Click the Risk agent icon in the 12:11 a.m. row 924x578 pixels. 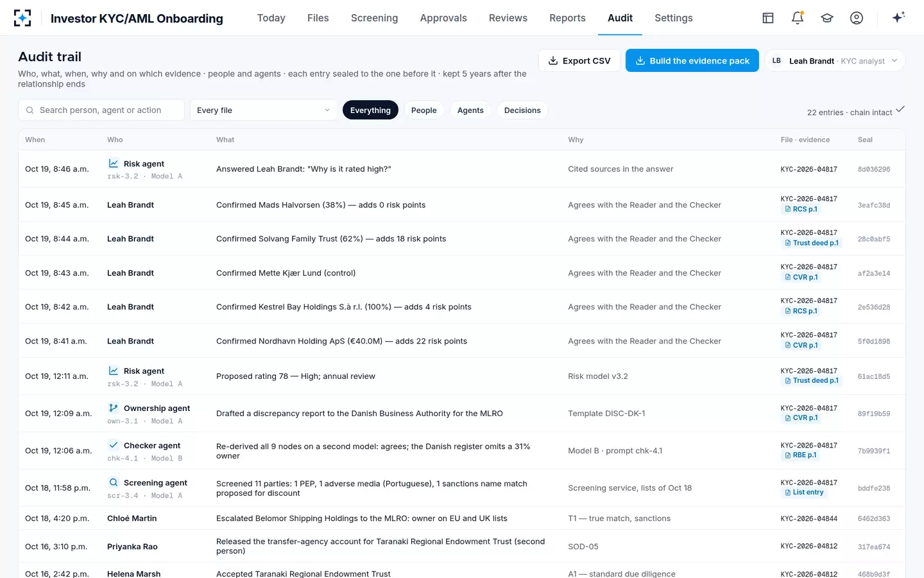pyautogui.click(x=114, y=371)
